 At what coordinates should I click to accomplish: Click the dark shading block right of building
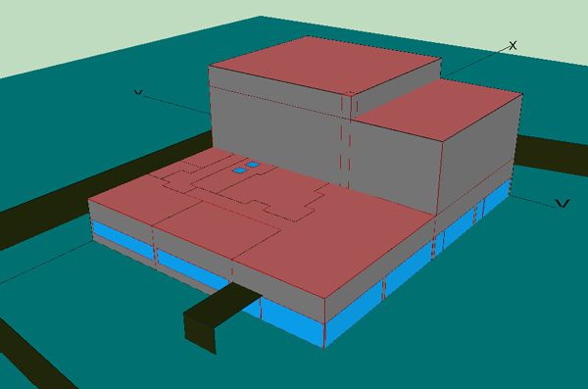tap(551, 154)
